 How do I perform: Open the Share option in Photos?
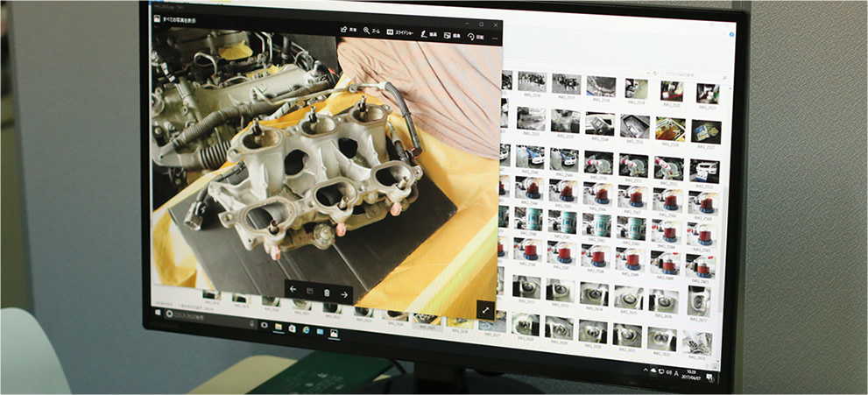point(349,29)
